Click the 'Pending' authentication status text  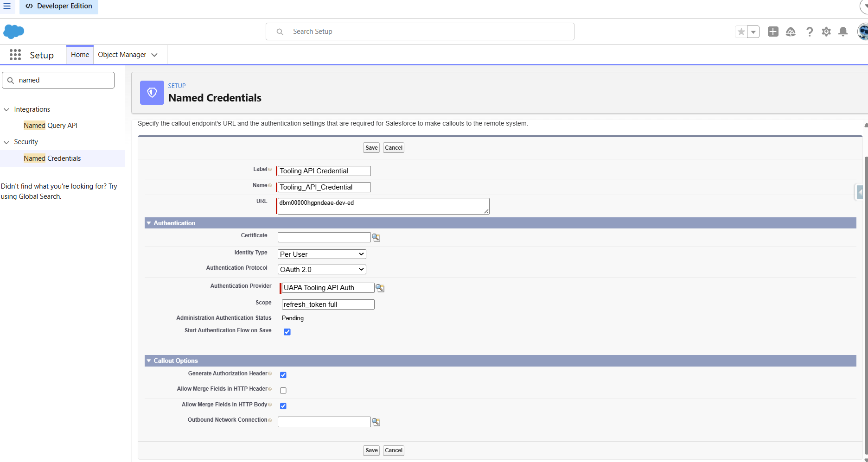[293, 318]
